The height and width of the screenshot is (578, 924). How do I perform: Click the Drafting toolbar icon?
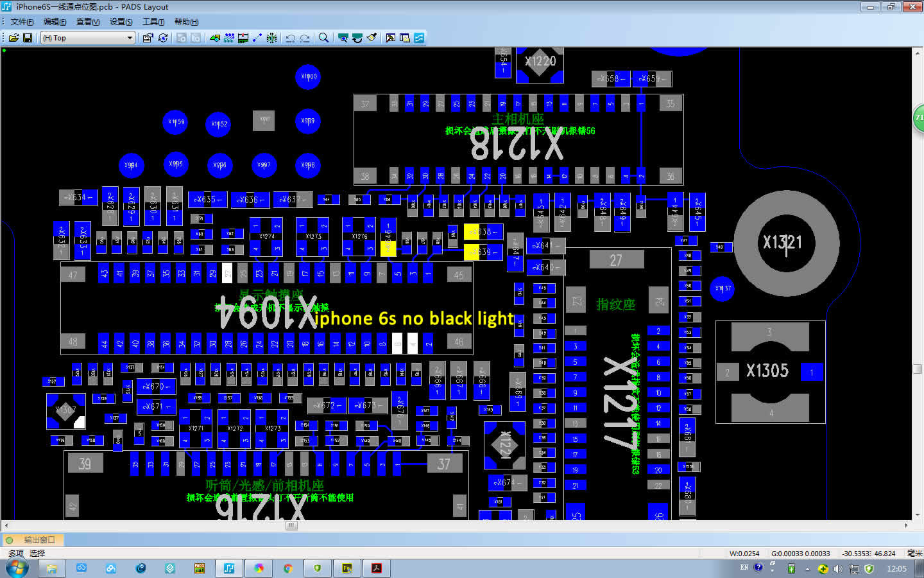(x=215, y=38)
